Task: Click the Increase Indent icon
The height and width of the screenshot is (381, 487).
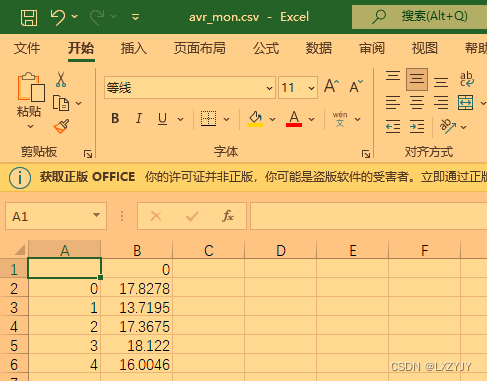Action: point(417,127)
